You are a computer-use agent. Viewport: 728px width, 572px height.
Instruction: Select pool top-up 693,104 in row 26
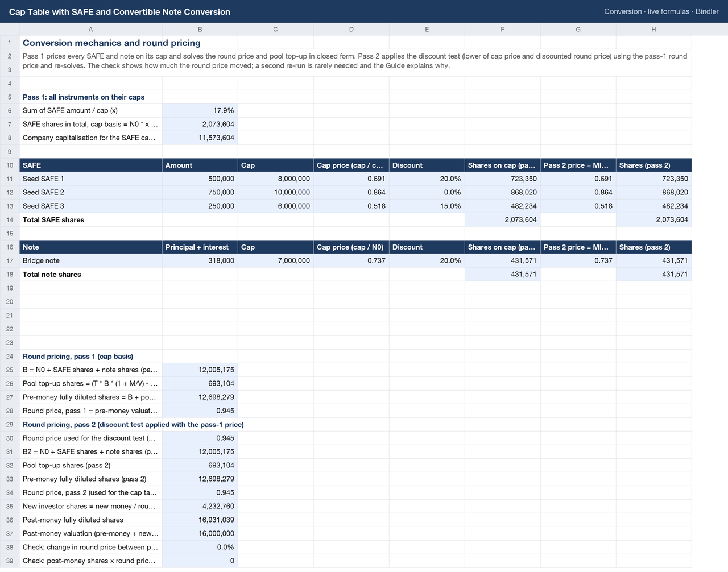(x=200, y=383)
